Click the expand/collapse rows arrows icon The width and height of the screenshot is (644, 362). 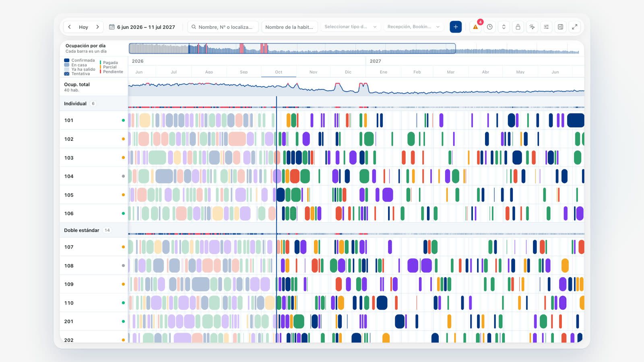(x=504, y=27)
